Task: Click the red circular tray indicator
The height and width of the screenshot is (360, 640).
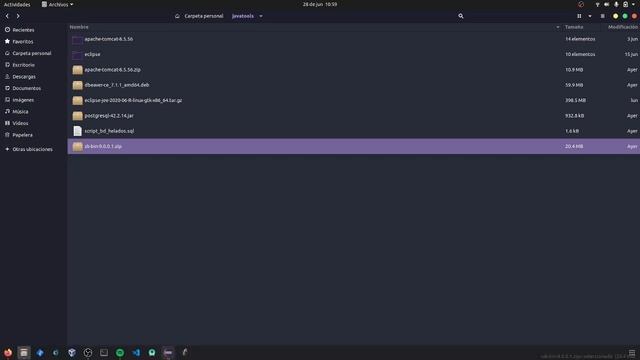Action: [581, 4]
